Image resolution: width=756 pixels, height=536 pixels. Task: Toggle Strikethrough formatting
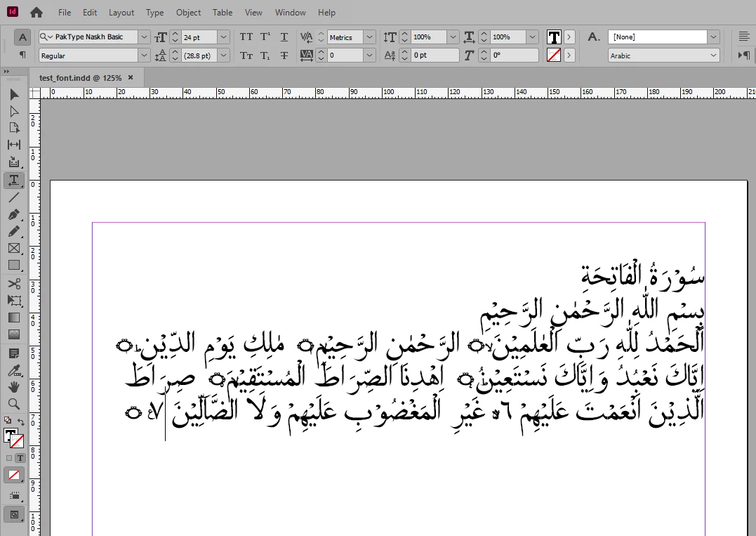[284, 55]
